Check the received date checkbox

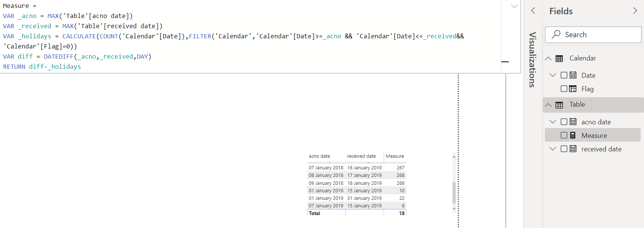click(564, 149)
